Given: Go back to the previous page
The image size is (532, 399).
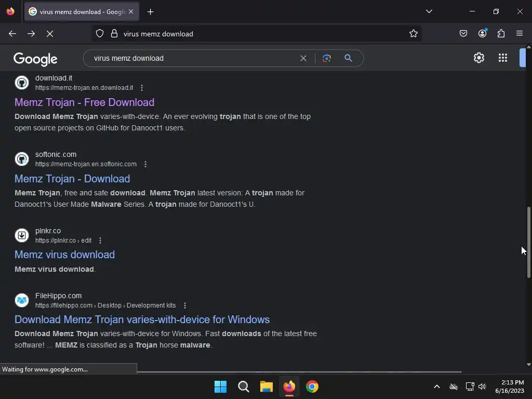Looking at the screenshot, I should tap(12, 34).
